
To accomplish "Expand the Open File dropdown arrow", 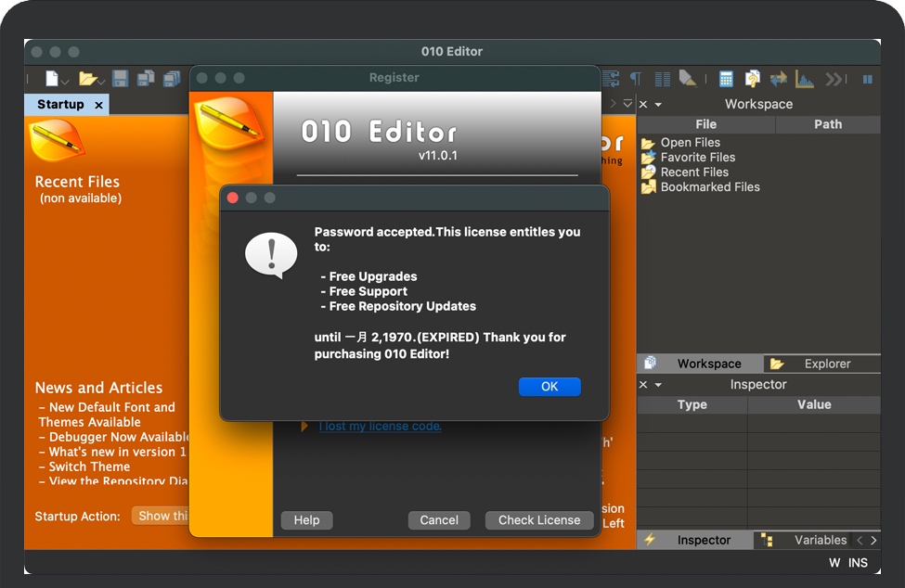I will click(x=101, y=82).
